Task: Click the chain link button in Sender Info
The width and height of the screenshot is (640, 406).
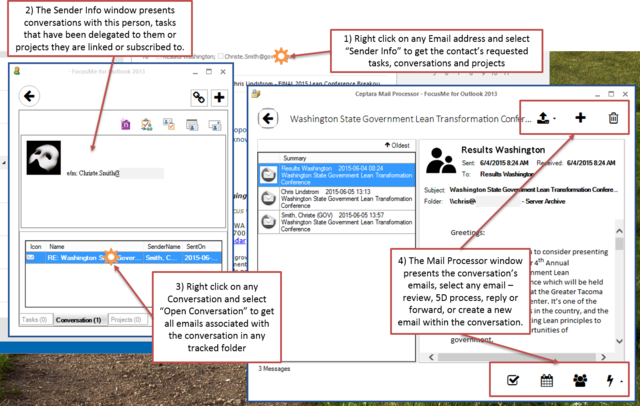Action: pos(199,98)
